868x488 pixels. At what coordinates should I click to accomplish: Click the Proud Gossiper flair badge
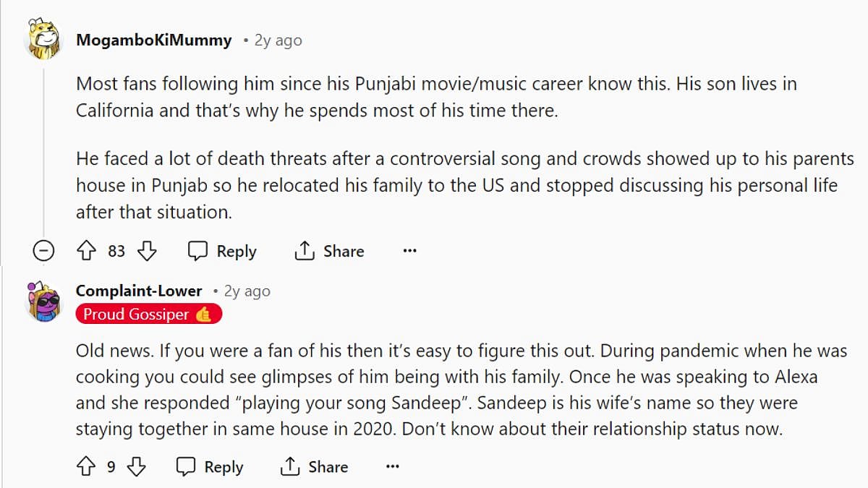click(148, 314)
